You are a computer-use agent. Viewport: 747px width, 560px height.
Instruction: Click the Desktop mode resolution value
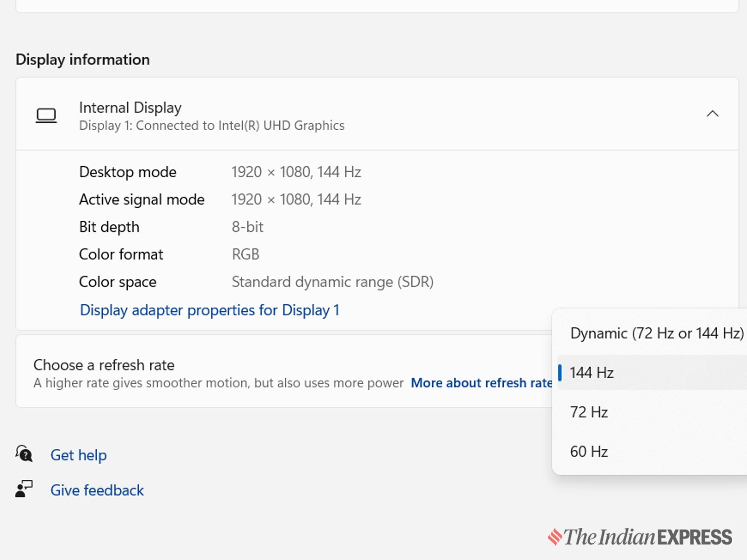(296, 172)
